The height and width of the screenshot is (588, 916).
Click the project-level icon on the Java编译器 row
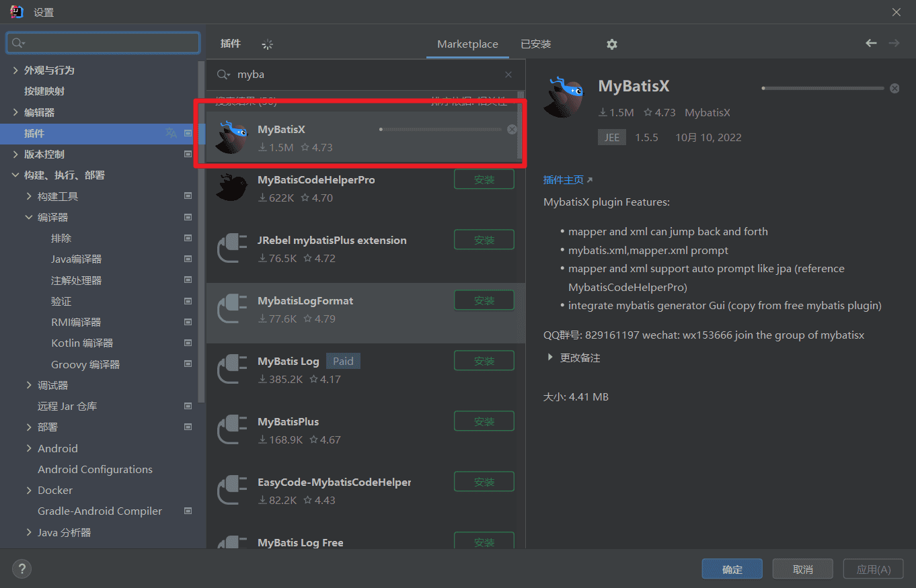click(x=188, y=259)
